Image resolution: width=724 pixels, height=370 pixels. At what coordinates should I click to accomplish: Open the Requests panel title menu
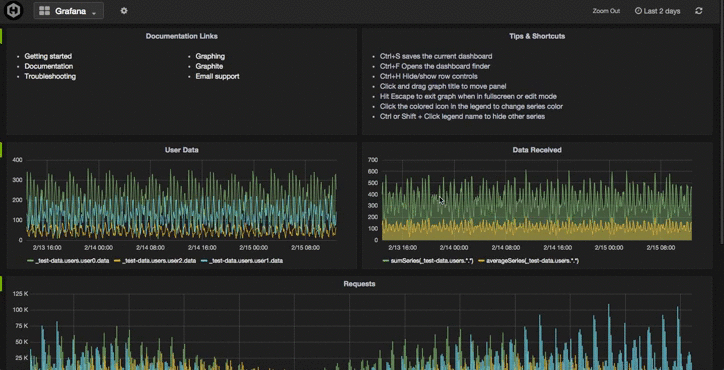[359, 284]
